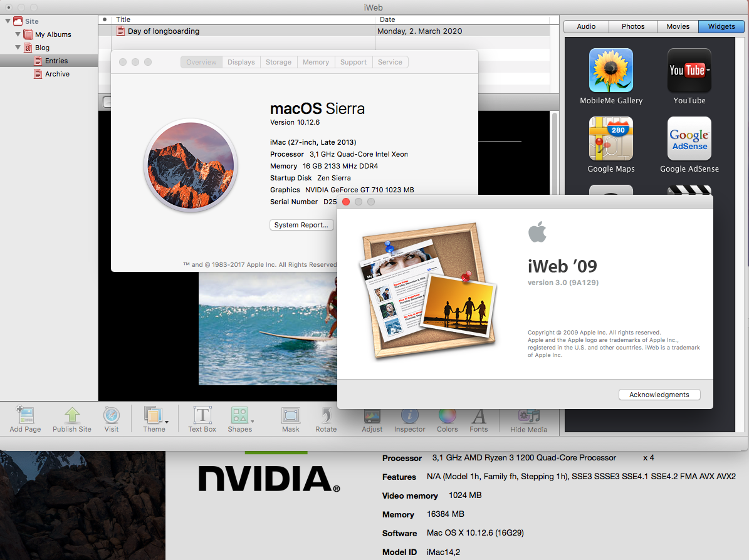Click the Site icon in sidebar
The height and width of the screenshot is (560, 749).
pos(18,21)
